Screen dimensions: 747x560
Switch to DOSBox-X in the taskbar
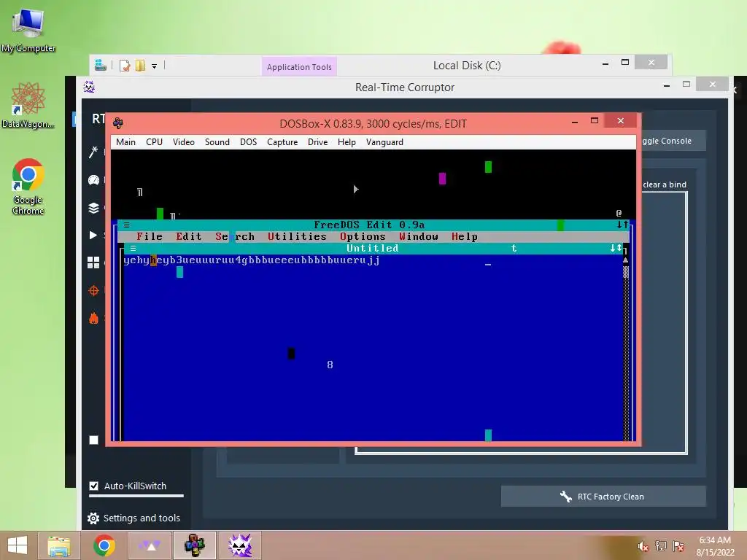194,545
